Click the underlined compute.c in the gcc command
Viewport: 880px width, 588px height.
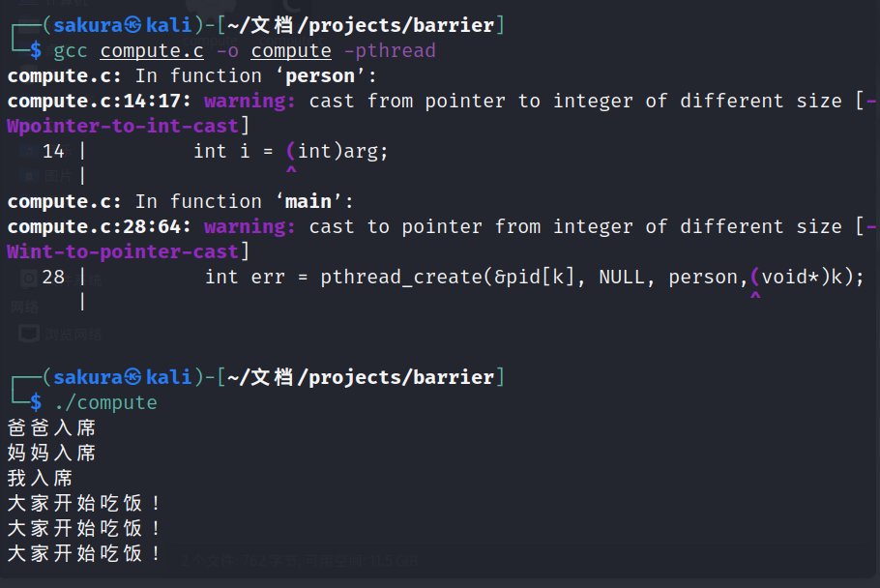point(152,50)
